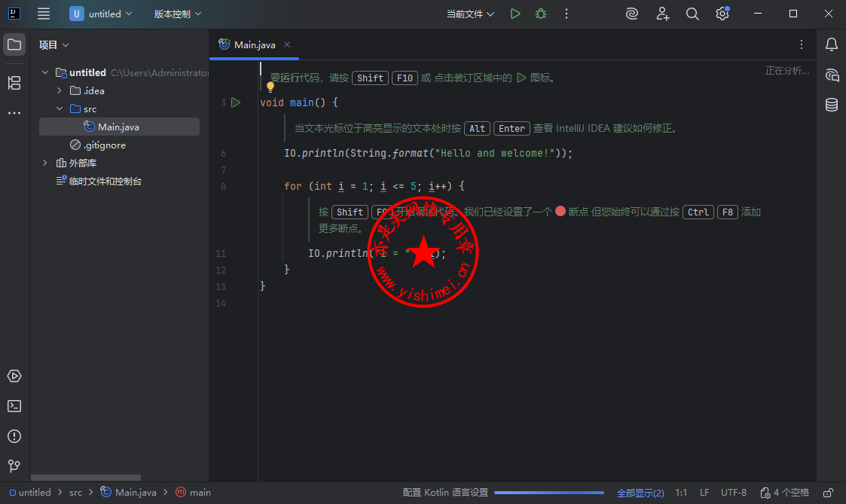Image resolution: width=846 pixels, height=504 pixels.
Task: Open the Git version control tool window
Action: [14, 466]
